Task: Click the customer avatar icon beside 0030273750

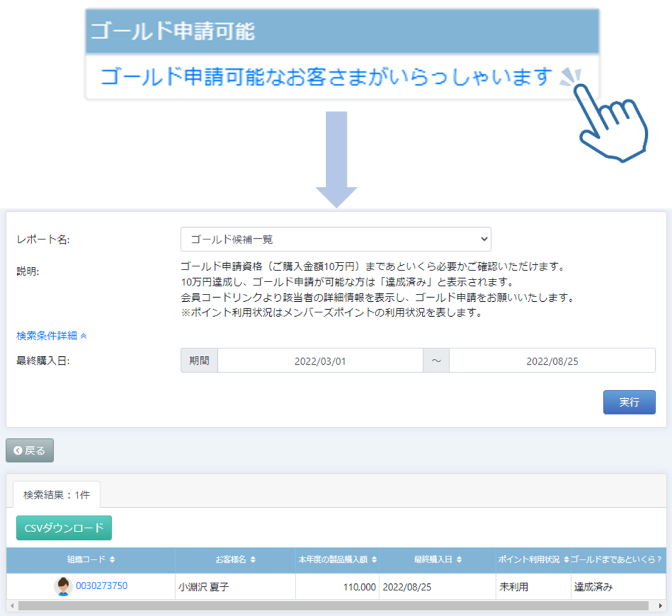Action: [63, 586]
